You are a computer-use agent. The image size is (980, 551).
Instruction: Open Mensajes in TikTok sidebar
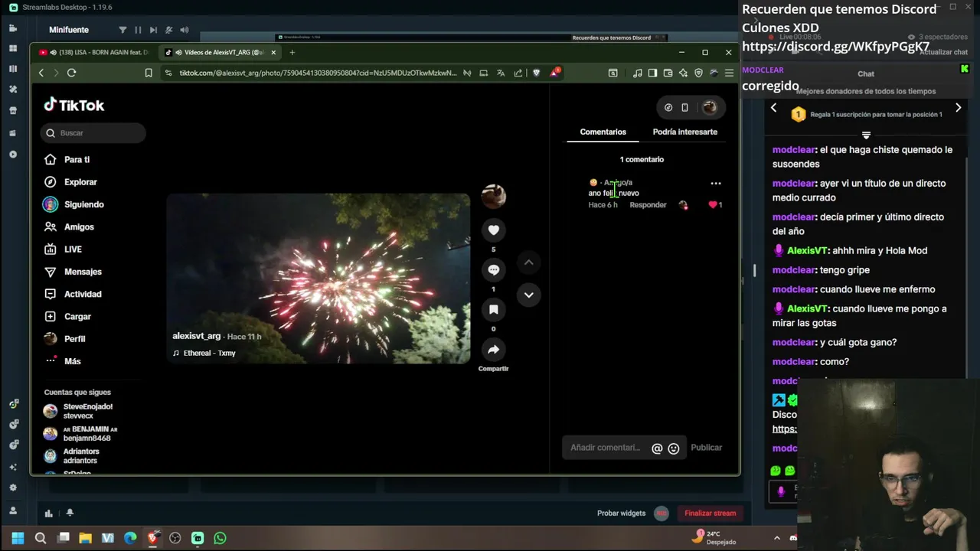(83, 272)
